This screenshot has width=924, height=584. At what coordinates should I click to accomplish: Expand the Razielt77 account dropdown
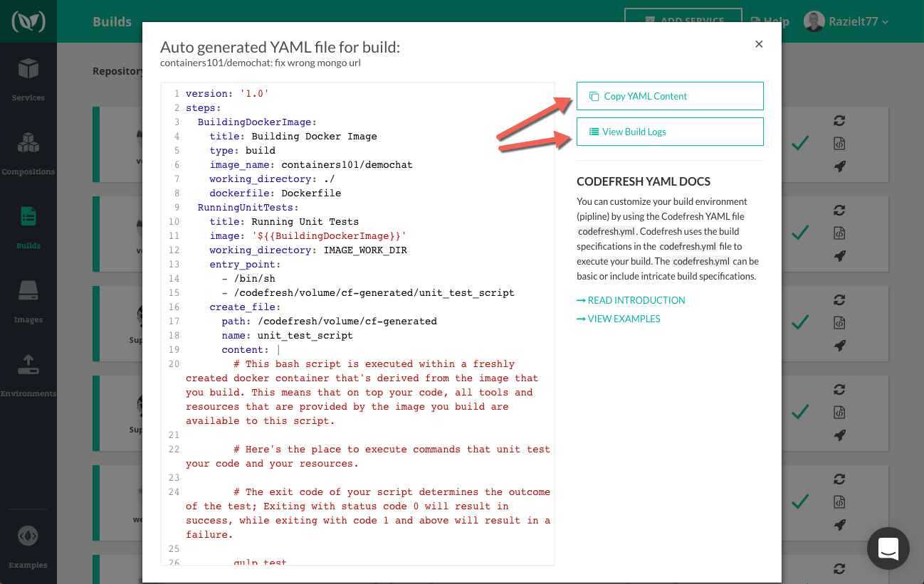coord(885,22)
